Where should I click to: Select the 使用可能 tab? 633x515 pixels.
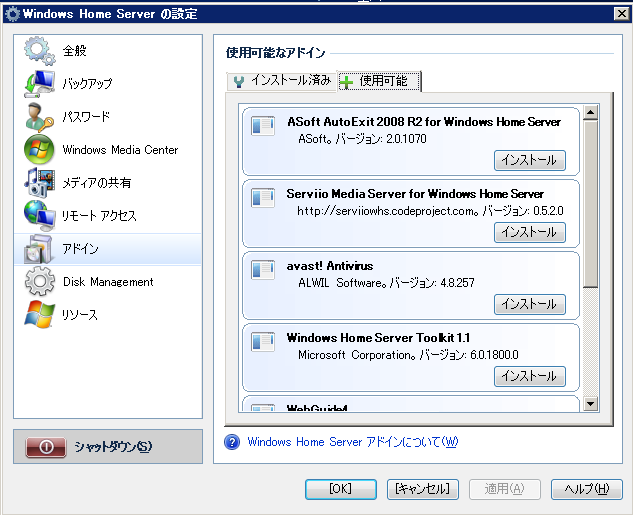pos(379,81)
